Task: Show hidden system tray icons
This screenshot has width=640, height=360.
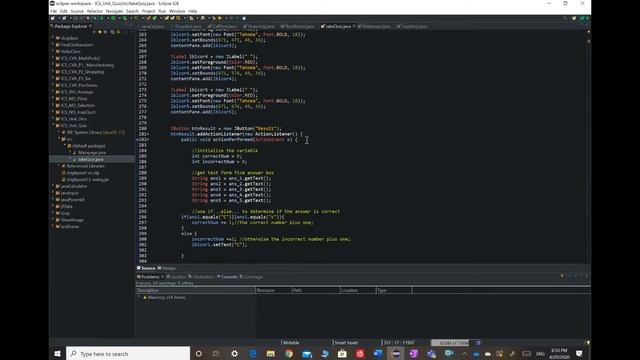Action: pyautogui.click(x=464, y=353)
